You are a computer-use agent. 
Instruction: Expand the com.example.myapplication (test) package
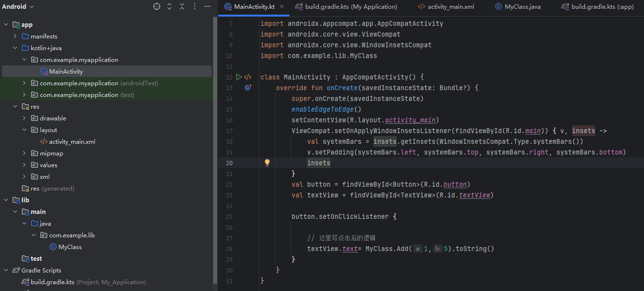coord(24,95)
